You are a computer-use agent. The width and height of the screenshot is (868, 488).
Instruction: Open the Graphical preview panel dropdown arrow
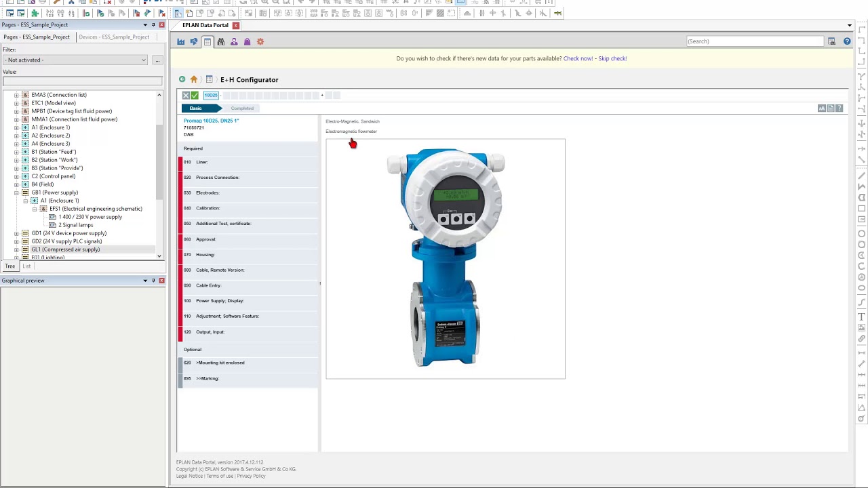tap(145, 281)
